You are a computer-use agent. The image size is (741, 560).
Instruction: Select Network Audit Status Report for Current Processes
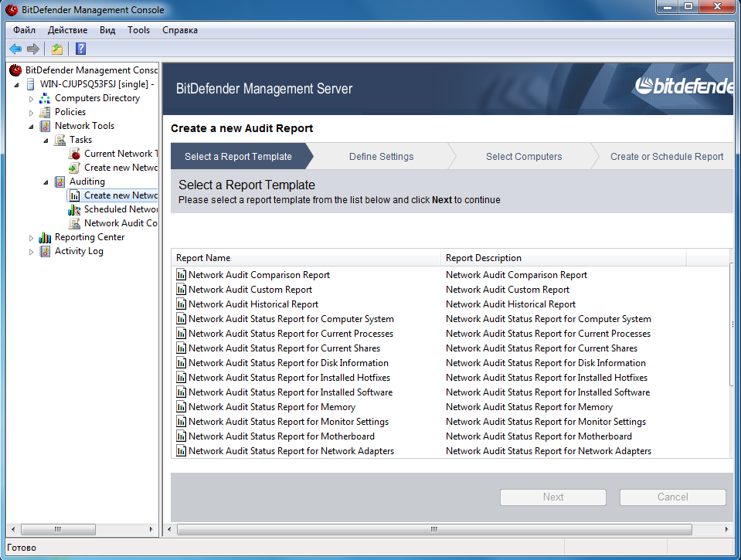click(291, 334)
